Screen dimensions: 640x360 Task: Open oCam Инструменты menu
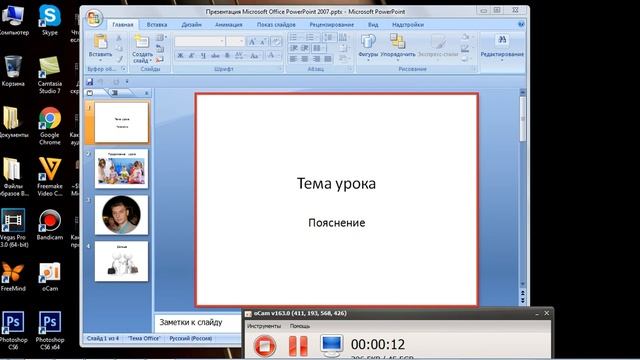(264, 326)
